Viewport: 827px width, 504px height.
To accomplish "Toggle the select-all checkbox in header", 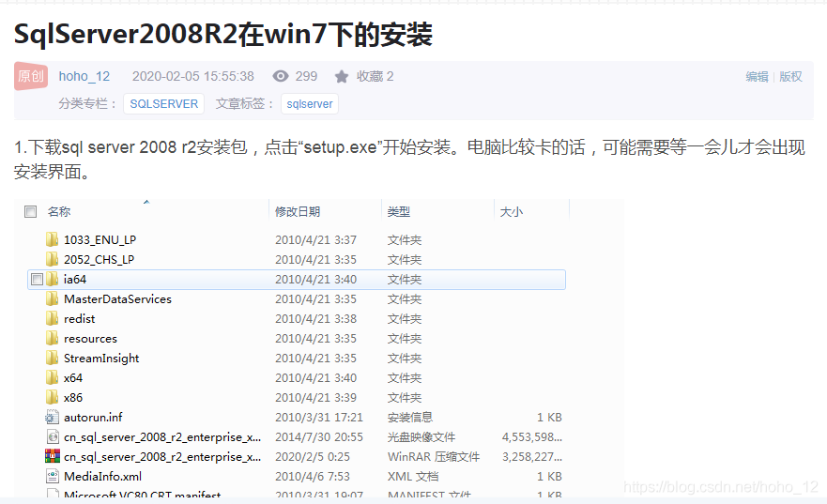I will pos(31,212).
